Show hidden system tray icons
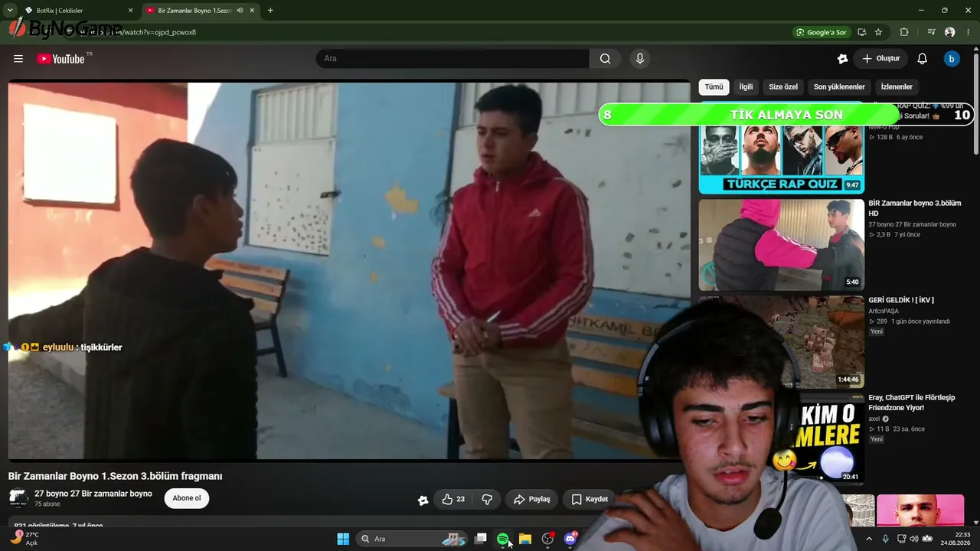 868,539
